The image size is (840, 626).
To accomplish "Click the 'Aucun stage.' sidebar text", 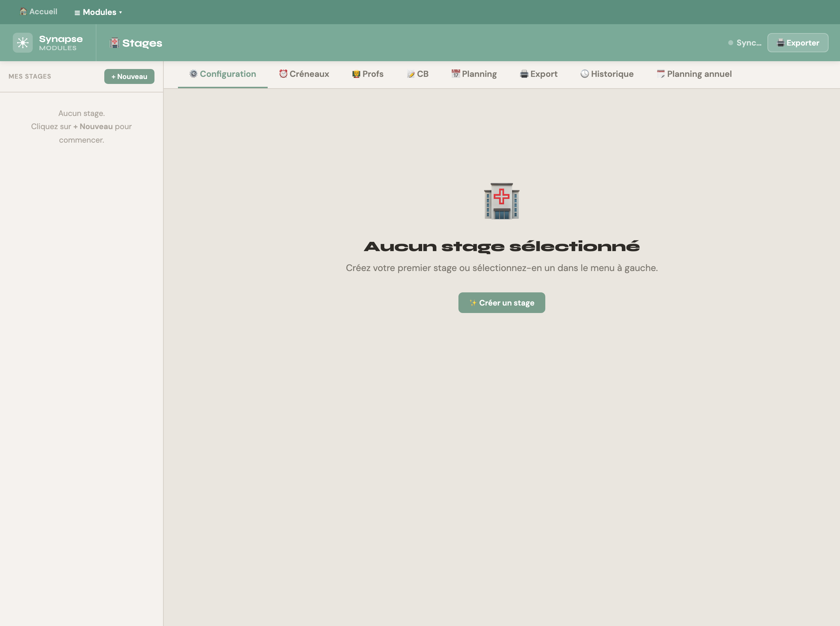I will click(x=82, y=113).
